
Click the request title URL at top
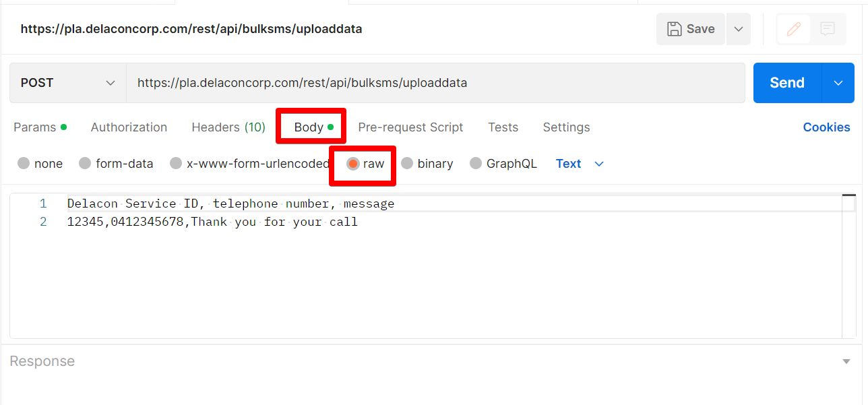(x=191, y=29)
